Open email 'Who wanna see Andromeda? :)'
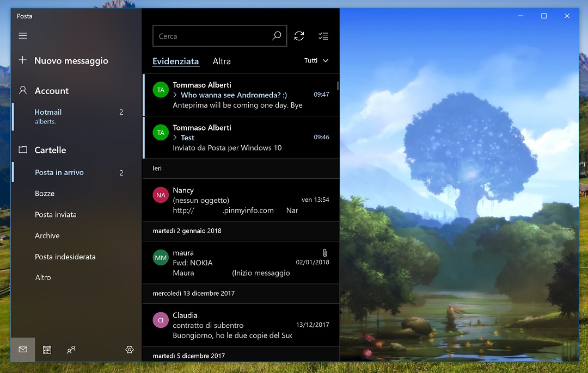This screenshot has width=588, height=373. [241, 95]
